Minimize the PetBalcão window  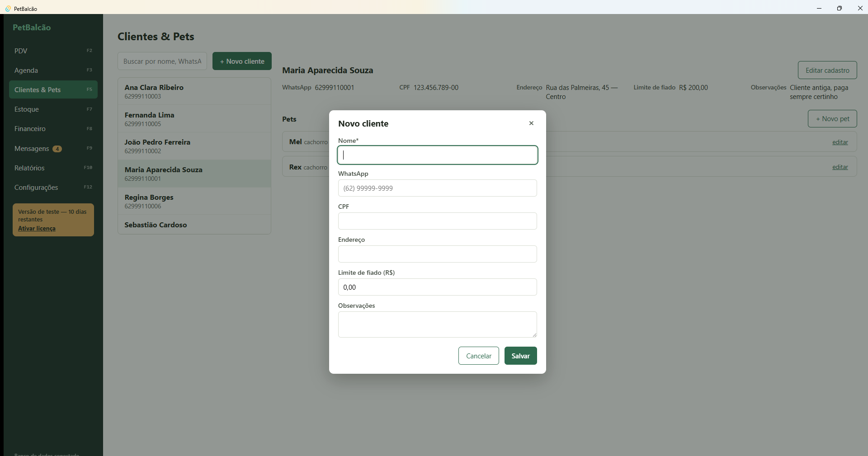819,8
